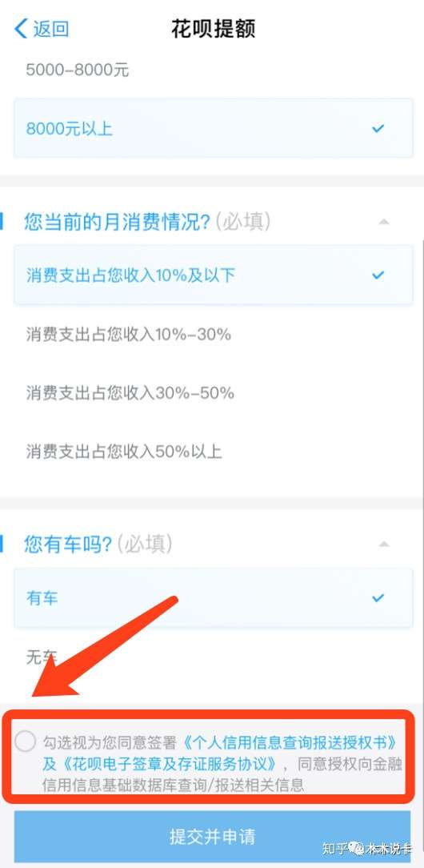Click the checkmark icon next to 有车

click(378, 598)
